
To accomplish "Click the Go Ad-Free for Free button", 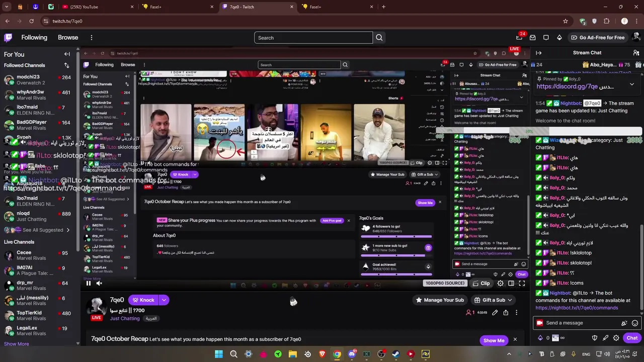I will pyautogui.click(x=598, y=38).
